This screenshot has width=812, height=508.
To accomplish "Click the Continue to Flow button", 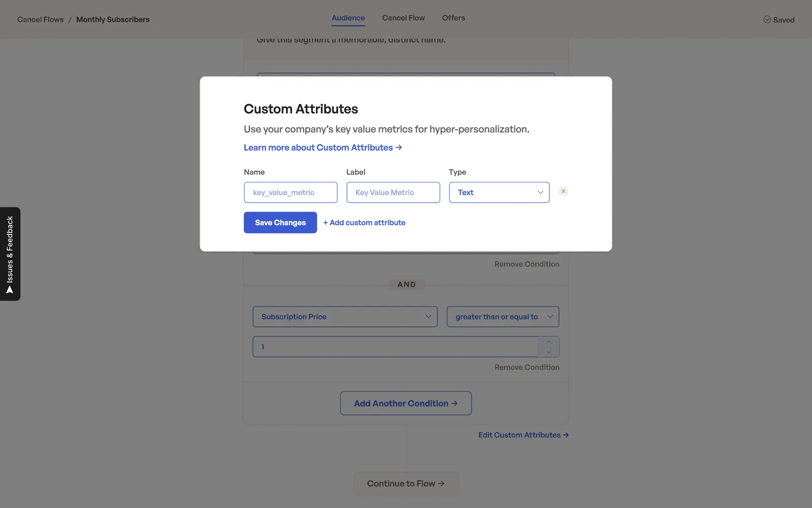I will click(406, 483).
